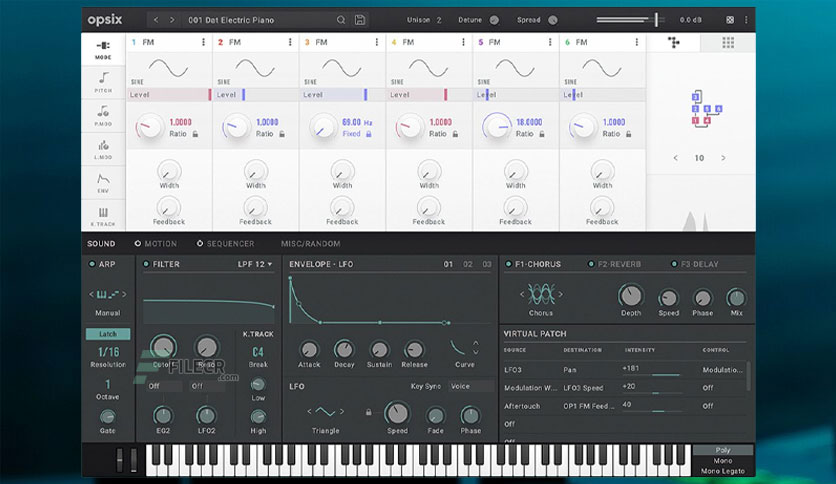836x484 pixels.
Task: Choose next chorus effect type arrow
Action: tap(560, 294)
